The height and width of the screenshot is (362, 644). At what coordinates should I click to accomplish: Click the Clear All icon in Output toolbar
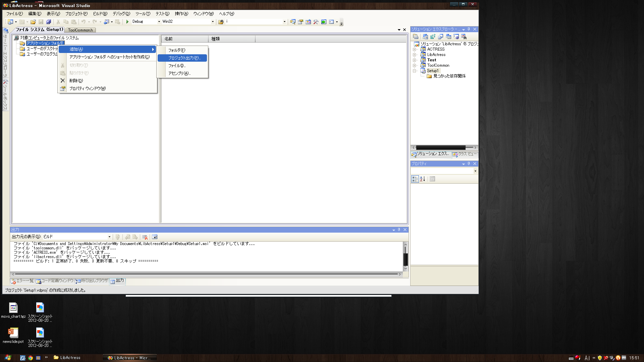tap(145, 237)
